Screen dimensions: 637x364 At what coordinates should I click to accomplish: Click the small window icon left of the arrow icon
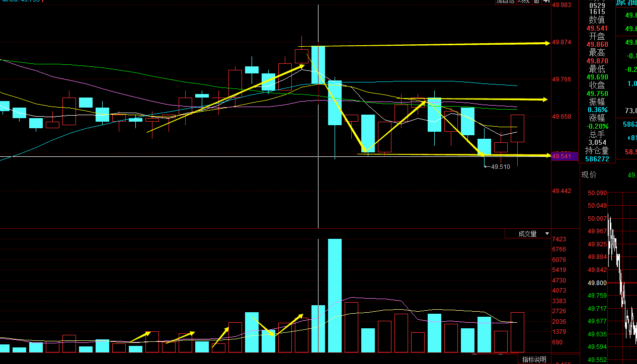[536, 2]
